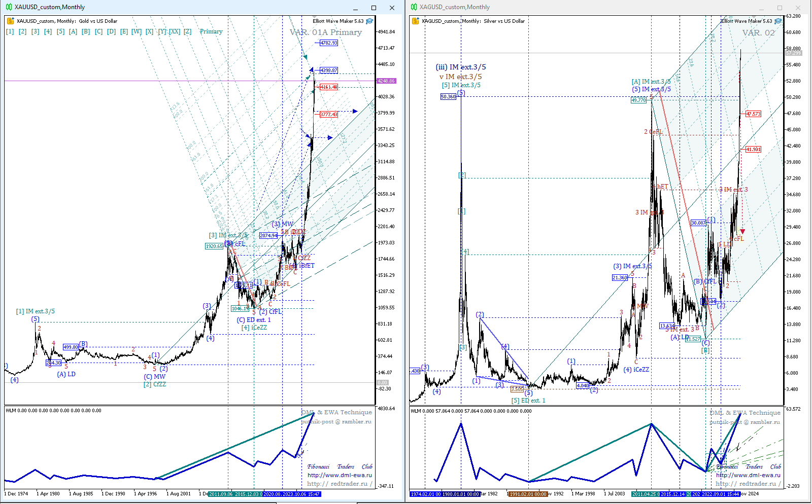Screen dimensions: 812x504
Task: Select the [1] wave label button
Action: pos(10,31)
